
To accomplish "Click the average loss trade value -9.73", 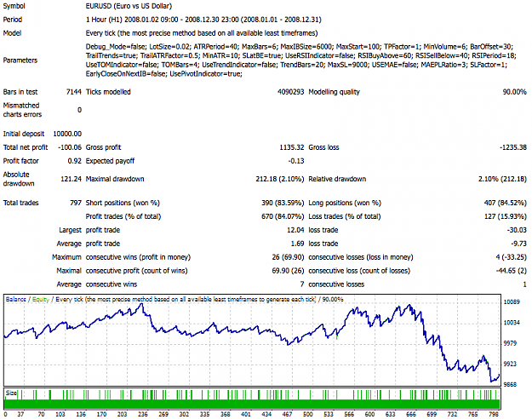I will [518, 244].
